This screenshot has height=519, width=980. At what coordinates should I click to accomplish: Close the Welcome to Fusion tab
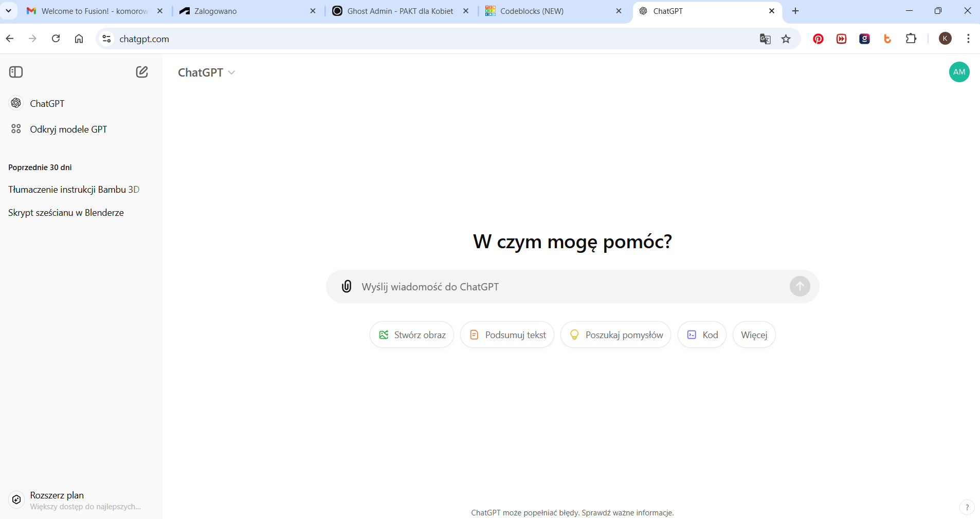tap(160, 11)
